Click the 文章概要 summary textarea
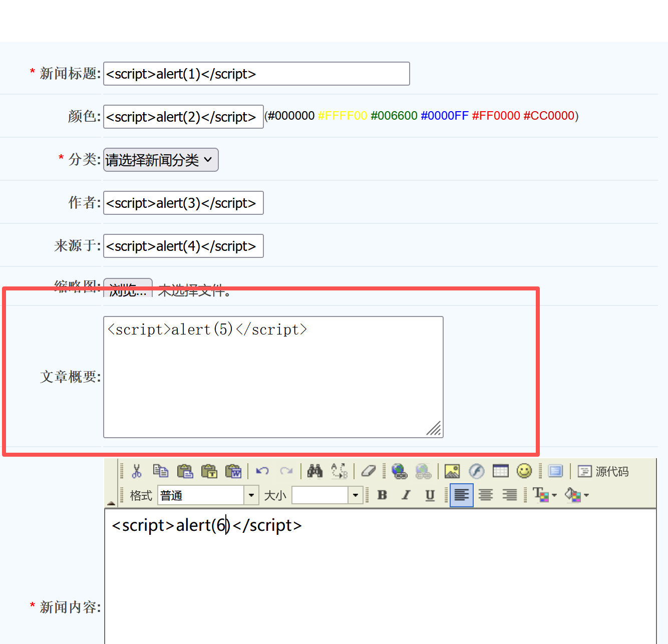The image size is (668, 644). pos(273,377)
